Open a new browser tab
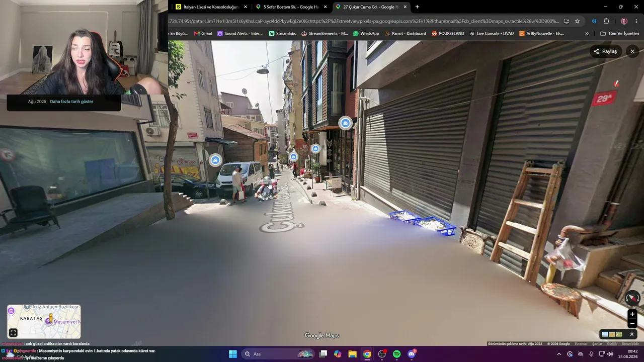Screen dimensions: 644x362 coord(417,7)
